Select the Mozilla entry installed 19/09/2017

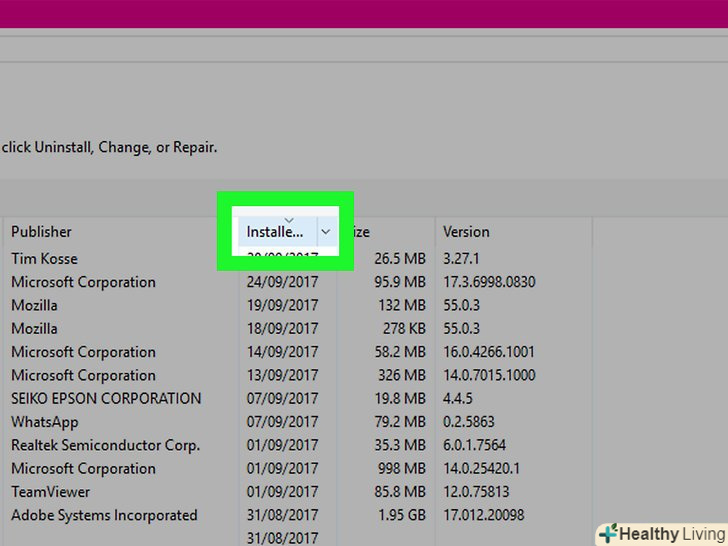(34, 305)
